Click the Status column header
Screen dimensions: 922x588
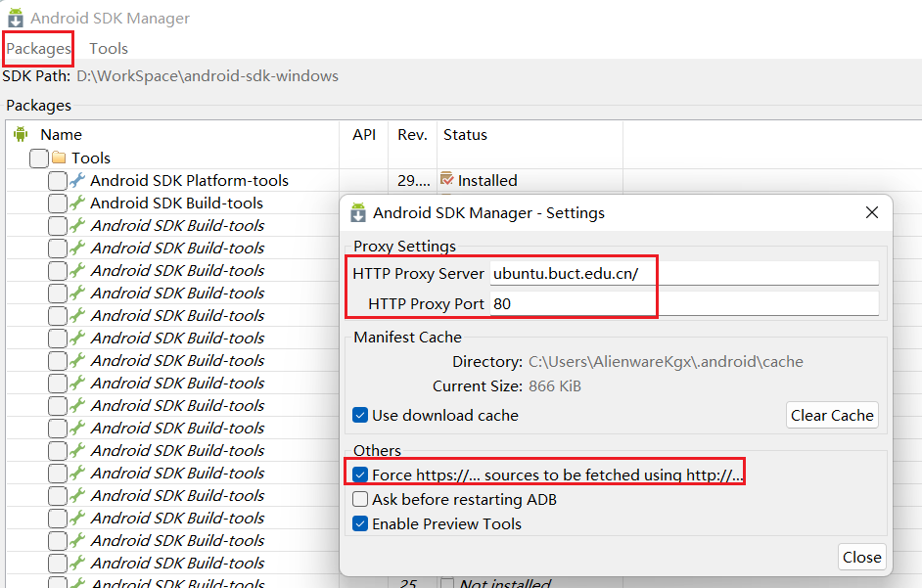coord(465,135)
